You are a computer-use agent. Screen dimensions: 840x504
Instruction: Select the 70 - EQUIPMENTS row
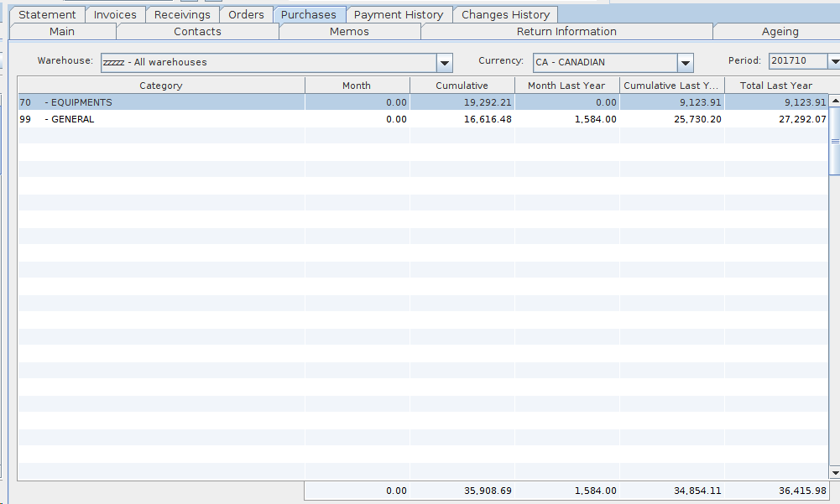tap(161, 102)
